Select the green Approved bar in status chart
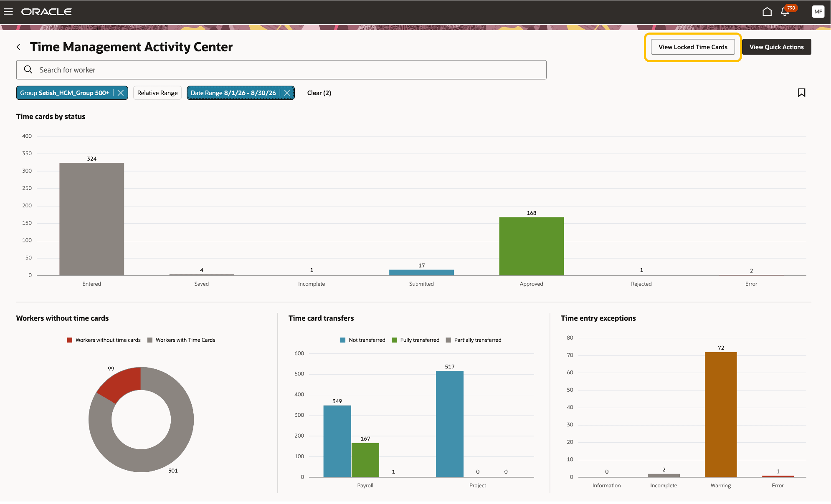 pos(532,246)
